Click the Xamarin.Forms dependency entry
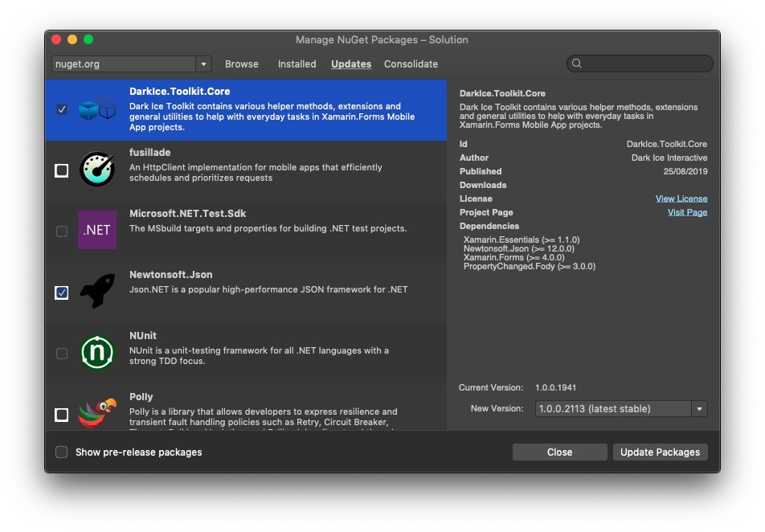765x532 pixels. click(513, 257)
